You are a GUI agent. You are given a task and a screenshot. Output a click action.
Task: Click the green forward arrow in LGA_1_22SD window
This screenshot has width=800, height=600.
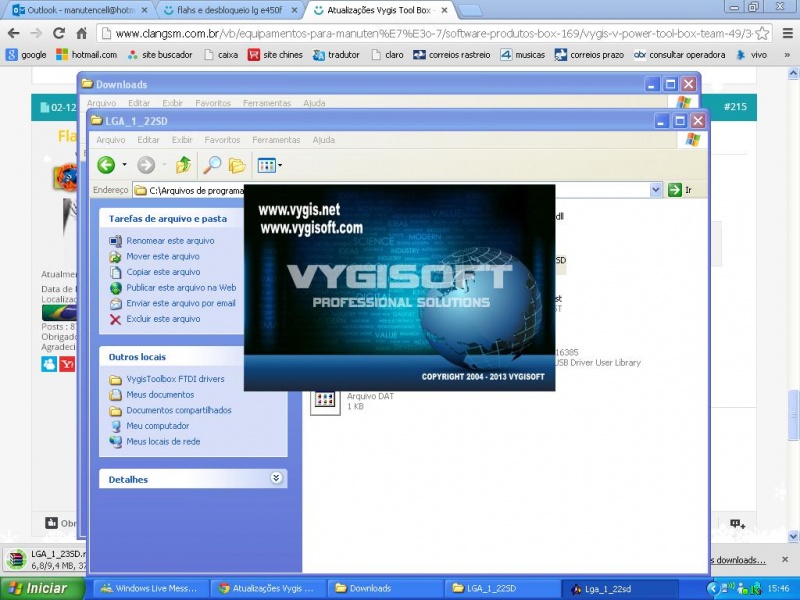(x=146, y=165)
